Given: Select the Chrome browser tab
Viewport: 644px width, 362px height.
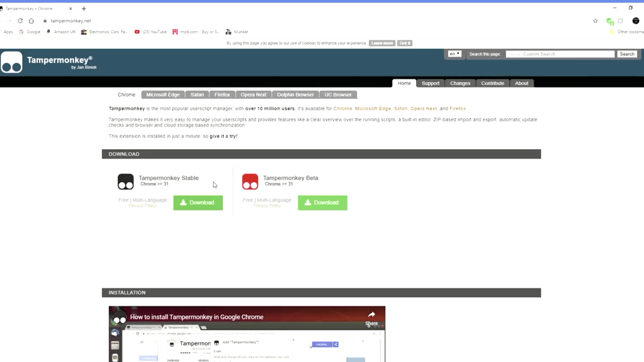Looking at the screenshot, I should coord(126,95).
